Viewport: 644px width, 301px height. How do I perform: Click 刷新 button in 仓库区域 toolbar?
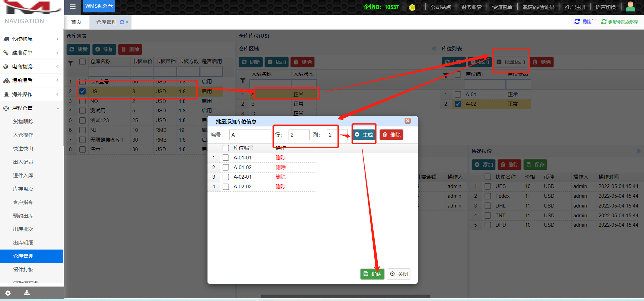251,62
